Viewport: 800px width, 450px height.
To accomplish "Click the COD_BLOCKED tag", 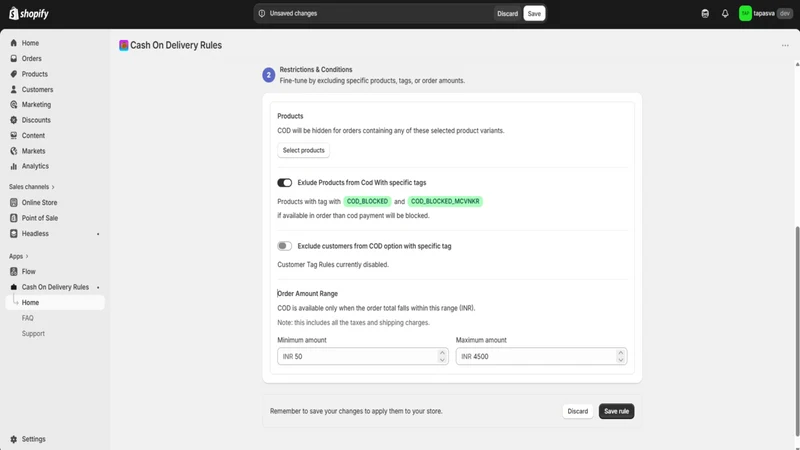I will pyautogui.click(x=367, y=202).
